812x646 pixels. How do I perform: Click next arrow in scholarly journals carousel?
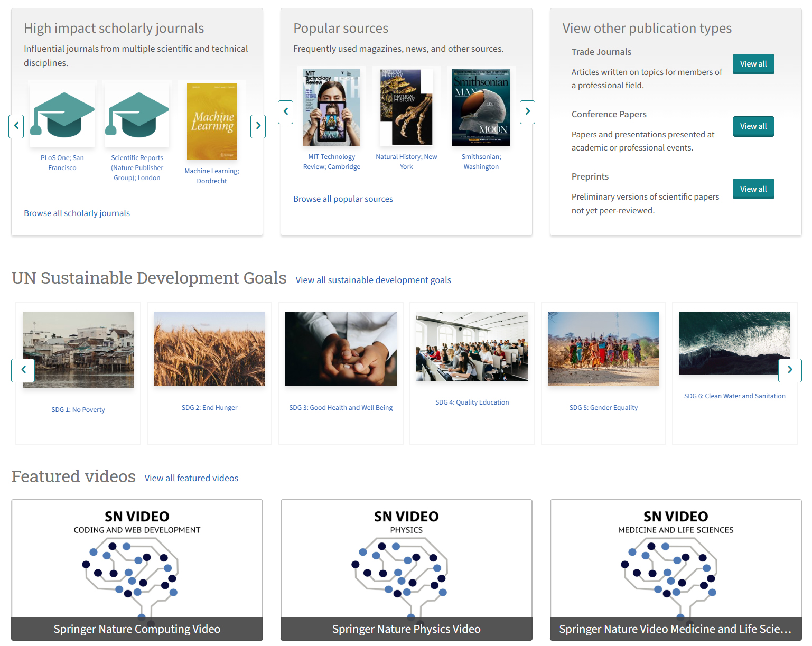[258, 126]
